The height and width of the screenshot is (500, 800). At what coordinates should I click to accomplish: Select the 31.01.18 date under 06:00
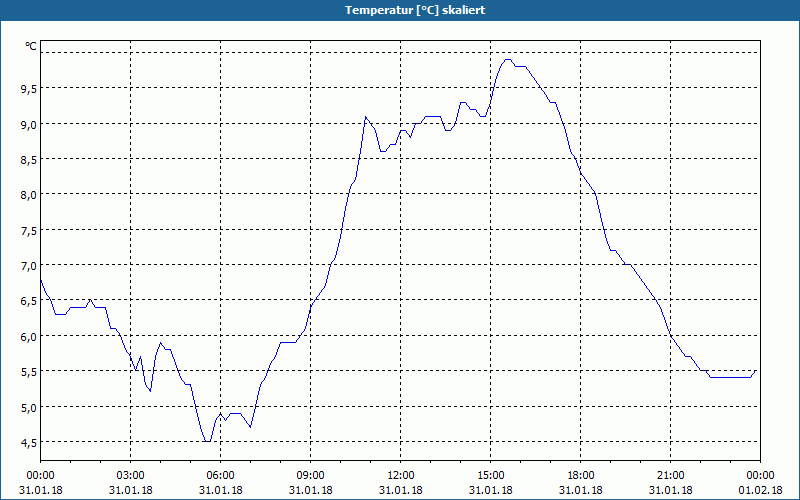(x=220, y=490)
